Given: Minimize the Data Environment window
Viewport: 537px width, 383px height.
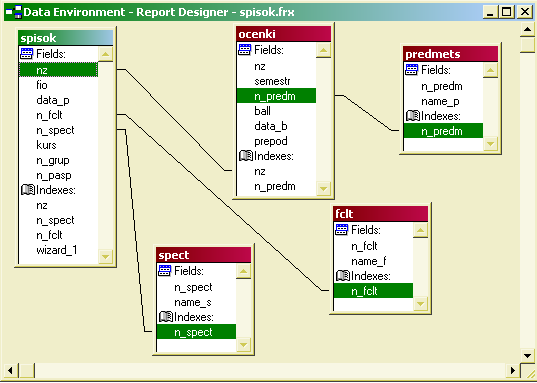Looking at the screenshot, I should 491,12.
